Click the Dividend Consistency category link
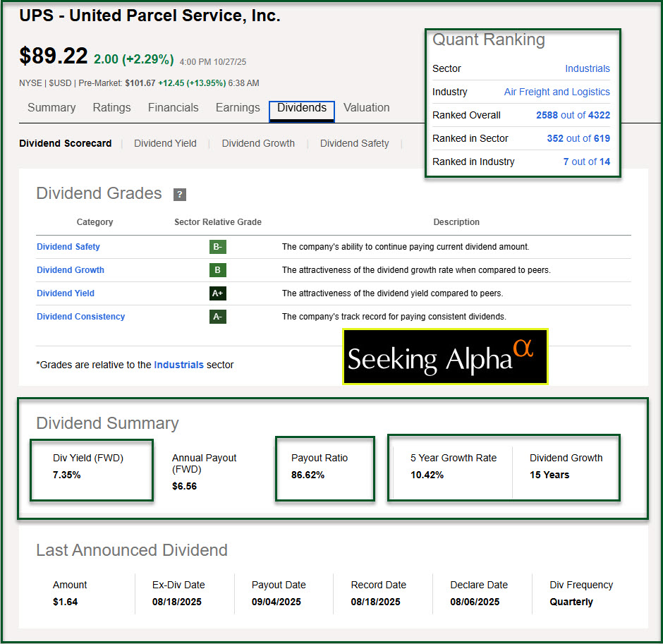 [x=80, y=317]
